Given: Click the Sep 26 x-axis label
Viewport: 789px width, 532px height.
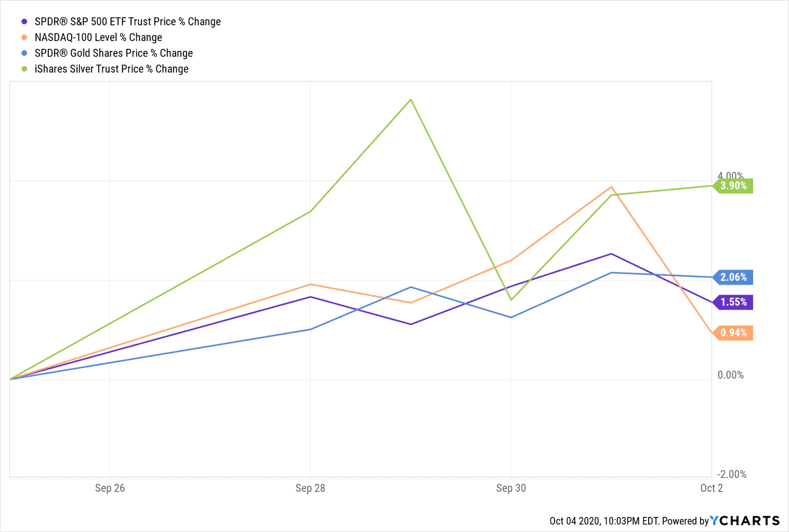Looking at the screenshot, I should (x=110, y=488).
